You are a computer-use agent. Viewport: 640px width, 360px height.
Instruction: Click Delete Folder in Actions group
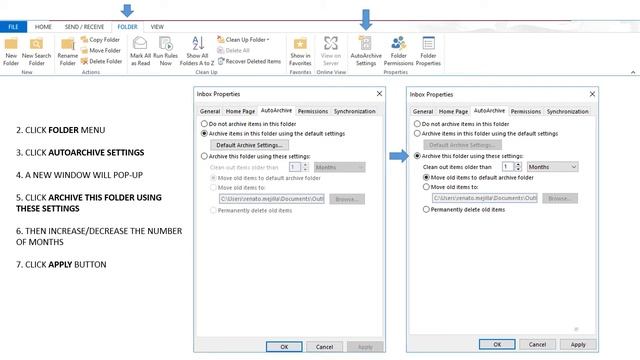pos(101,61)
